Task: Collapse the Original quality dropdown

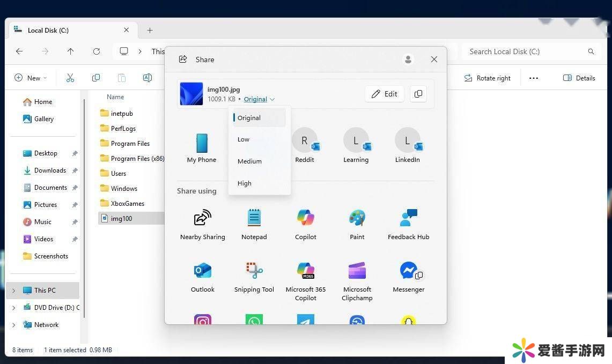Action: pos(259,99)
